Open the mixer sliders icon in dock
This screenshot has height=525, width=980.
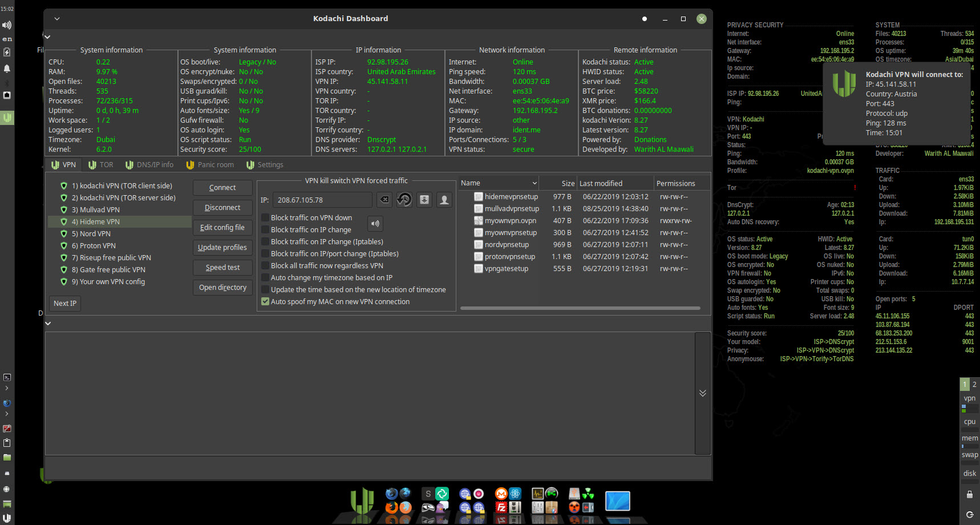tap(538, 507)
